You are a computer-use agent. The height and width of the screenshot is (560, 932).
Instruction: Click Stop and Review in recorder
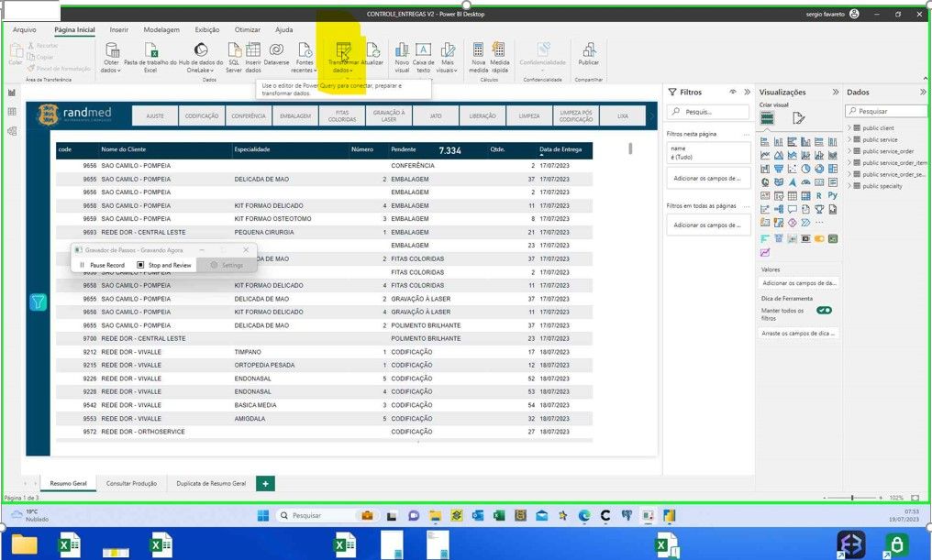(x=164, y=265)
